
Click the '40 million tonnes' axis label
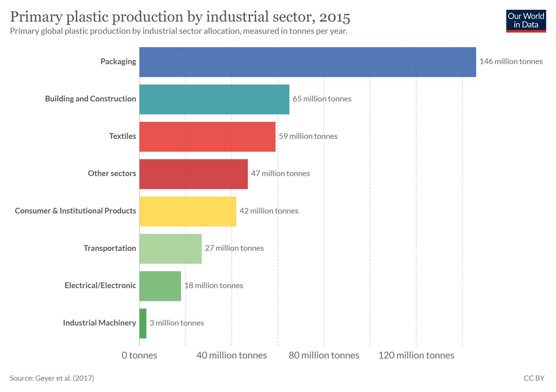(232, 355)
